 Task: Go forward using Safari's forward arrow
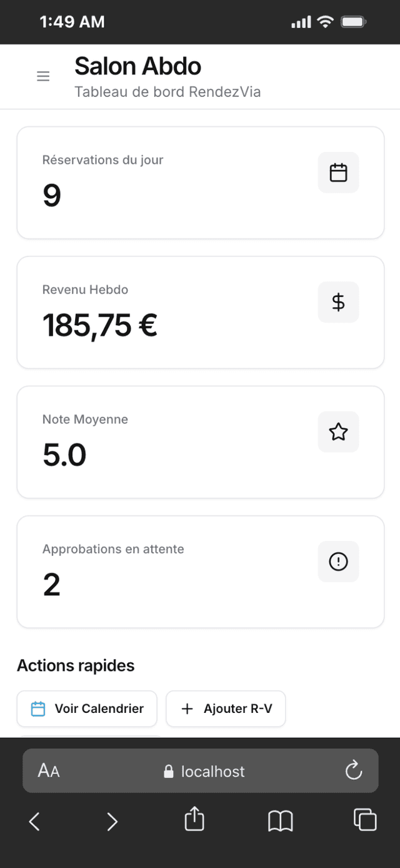(112, 821)
